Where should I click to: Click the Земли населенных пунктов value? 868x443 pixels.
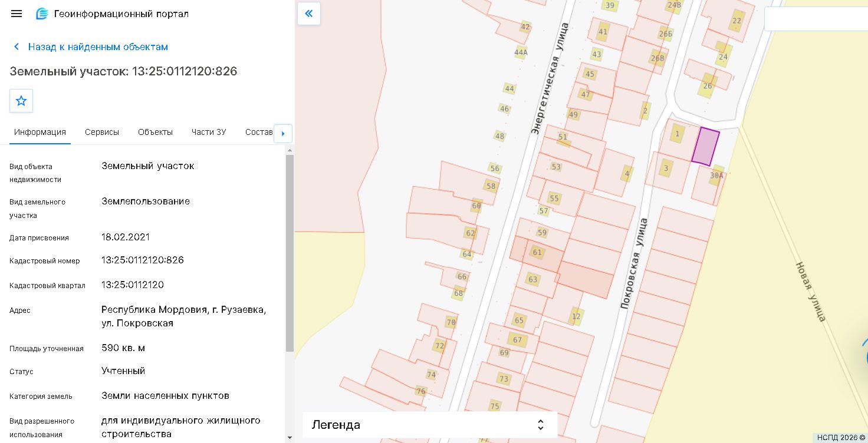point(165,395)
